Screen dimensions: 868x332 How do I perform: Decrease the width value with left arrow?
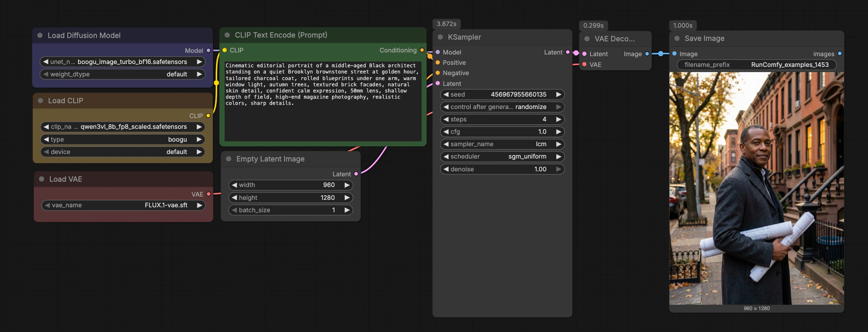tap(234, 185)
